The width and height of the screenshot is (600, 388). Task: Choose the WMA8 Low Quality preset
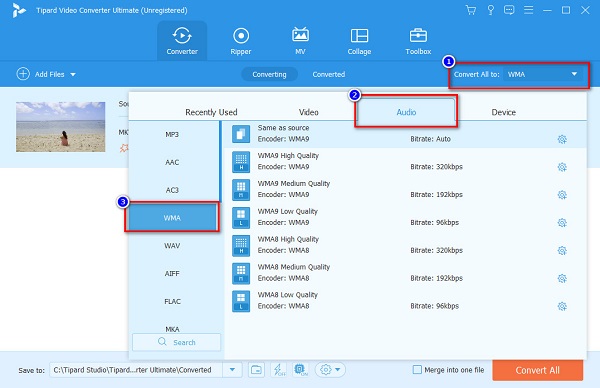pyautogui.click(x=405, y=301)
